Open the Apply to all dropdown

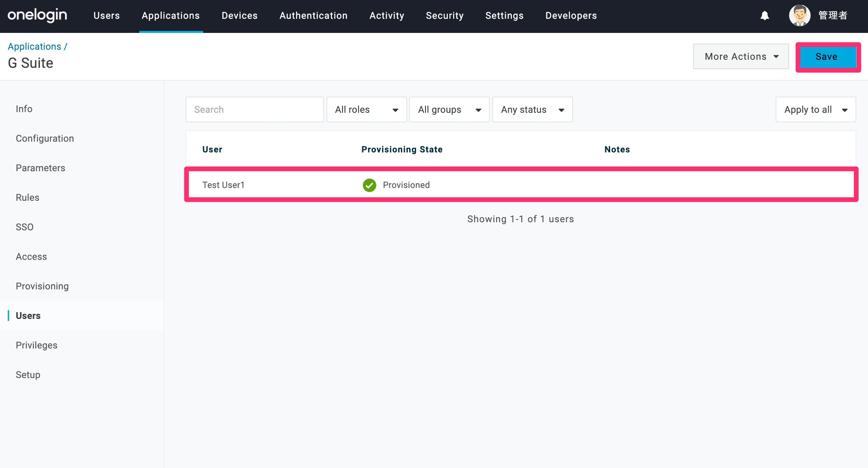pyautogui.click(x=815, y=109)
